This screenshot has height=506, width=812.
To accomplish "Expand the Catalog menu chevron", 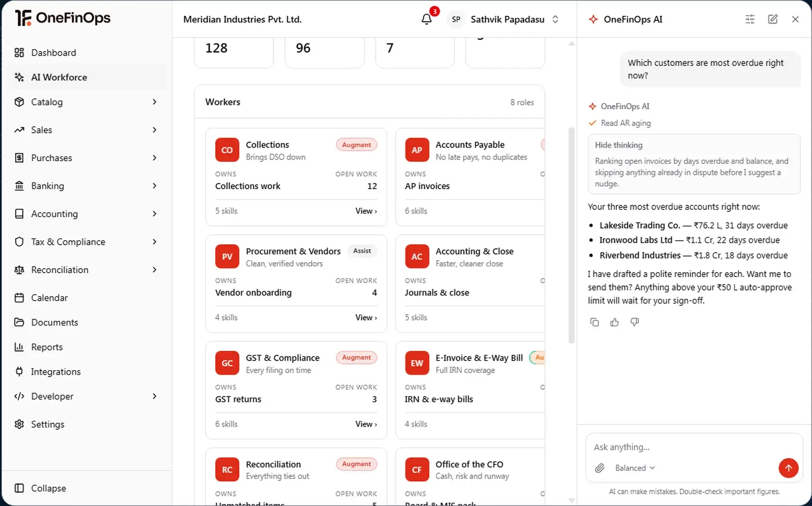I will (154, 102).
